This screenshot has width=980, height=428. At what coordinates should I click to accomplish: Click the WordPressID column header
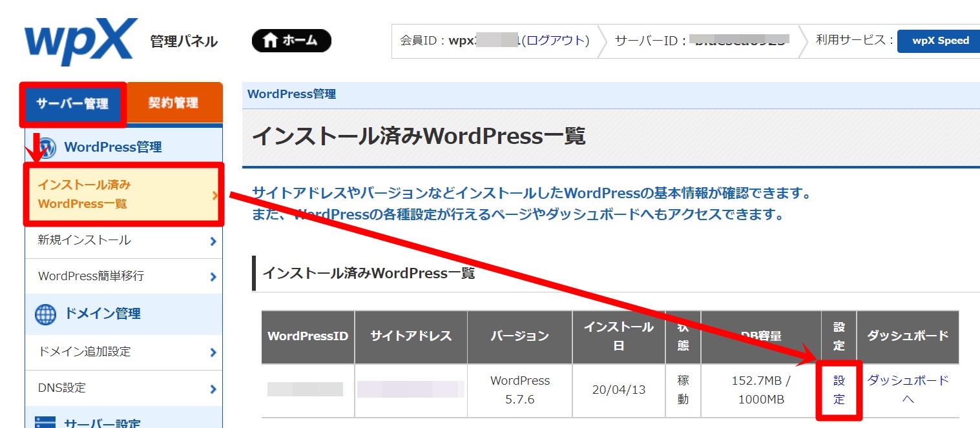point(308,336)
